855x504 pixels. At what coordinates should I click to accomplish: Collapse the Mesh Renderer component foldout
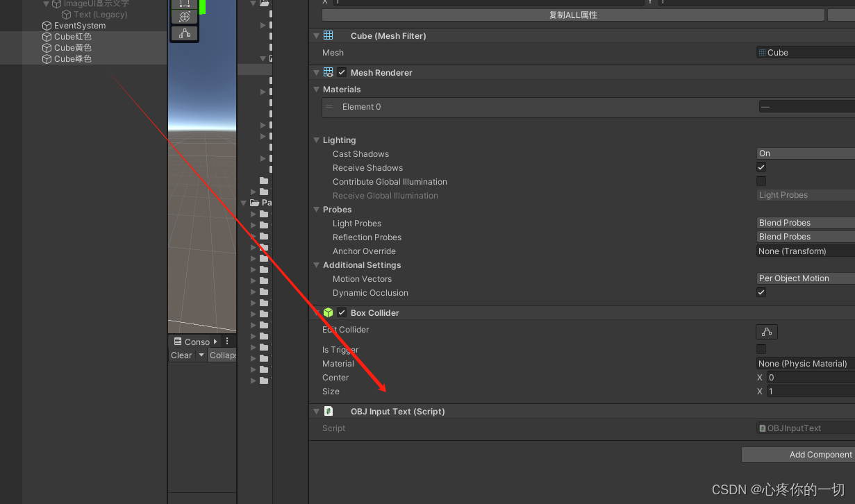point(317,72)
